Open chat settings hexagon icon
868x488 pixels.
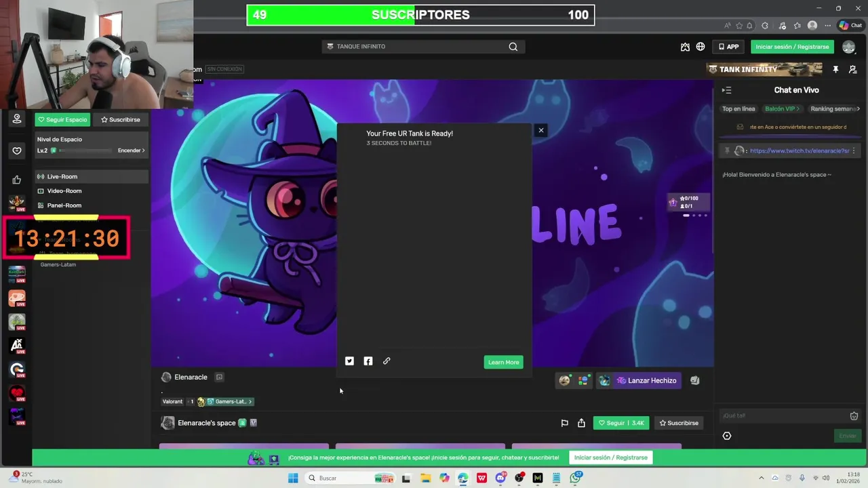727,436
